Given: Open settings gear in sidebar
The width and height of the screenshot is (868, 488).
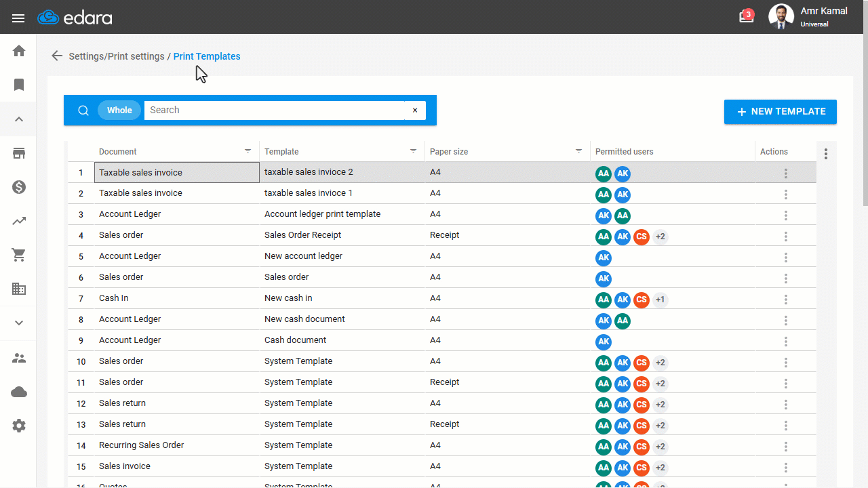Looking at the screenshot, I should [x=19, y=426].
